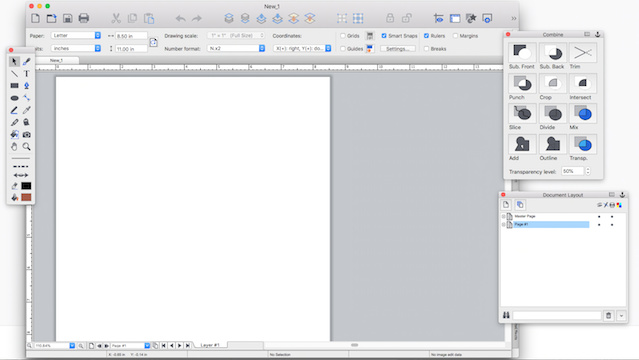
Task: Expand the Master Page tree item
Action: coord(503,216)
